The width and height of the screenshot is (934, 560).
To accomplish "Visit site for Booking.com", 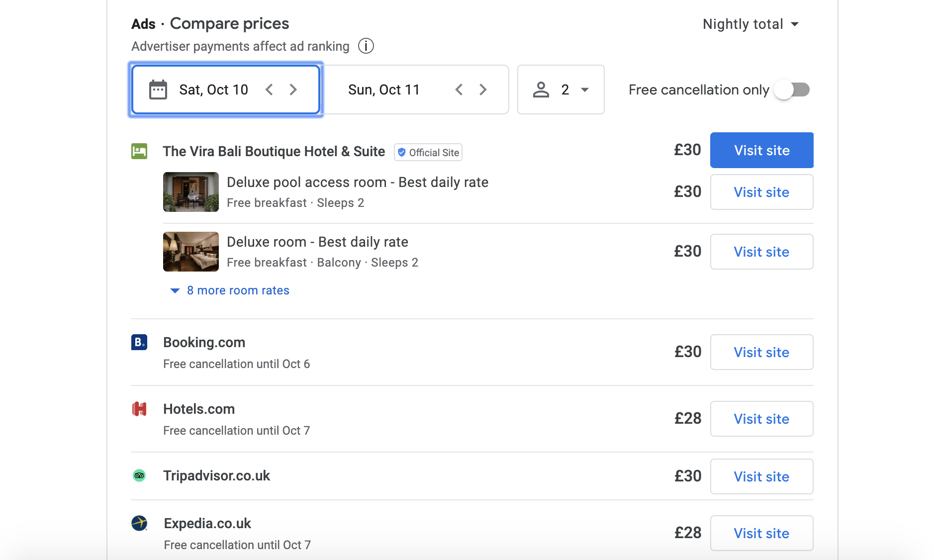I will pos(762,352).
